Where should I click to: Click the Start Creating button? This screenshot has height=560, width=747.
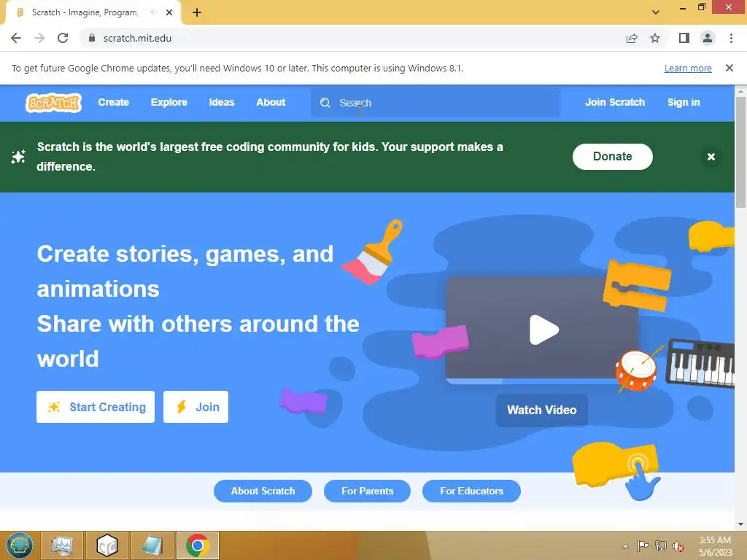tap(96, 407)
